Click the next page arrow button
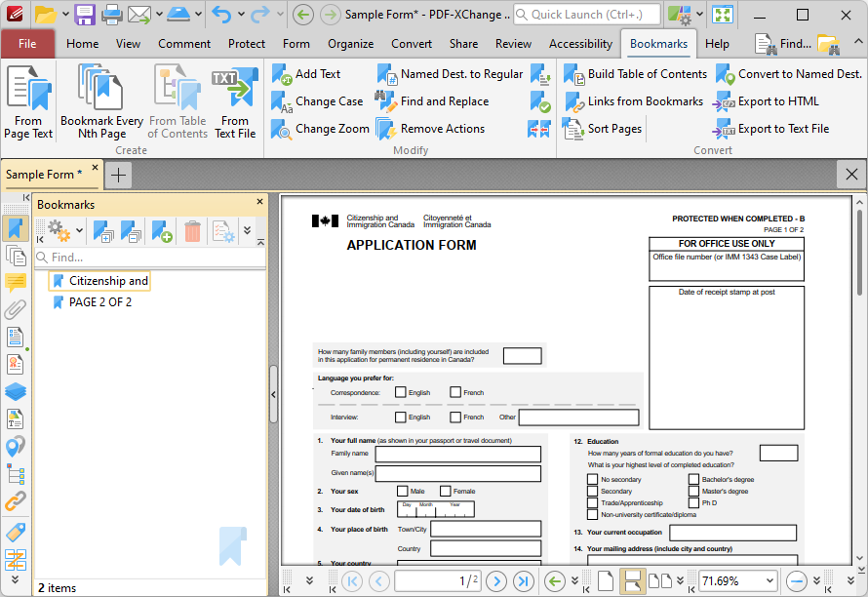Image resolution: width=868 pixels, height=597 pixels. click(x=496, y=581)
